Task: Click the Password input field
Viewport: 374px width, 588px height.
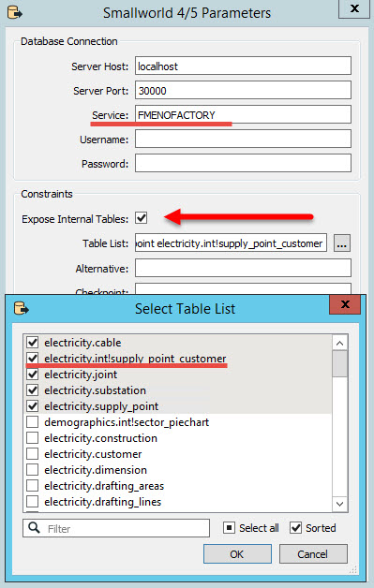Action: click(x=243, y=163)
